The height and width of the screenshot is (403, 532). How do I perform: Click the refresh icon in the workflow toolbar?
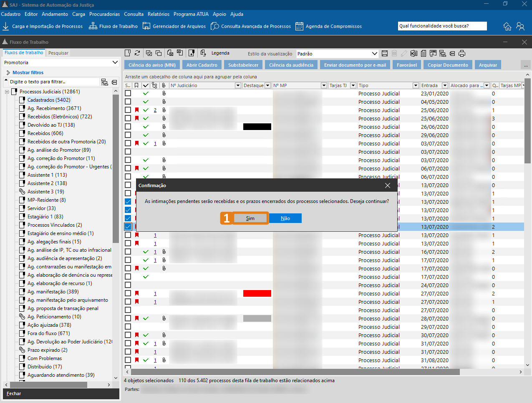coord(137,53)
